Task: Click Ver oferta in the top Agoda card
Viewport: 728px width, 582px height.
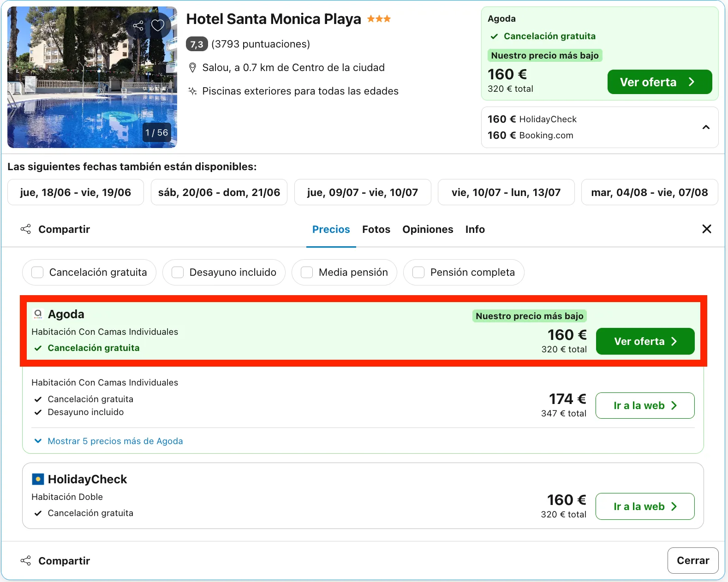Action: (x=660, y=82)
